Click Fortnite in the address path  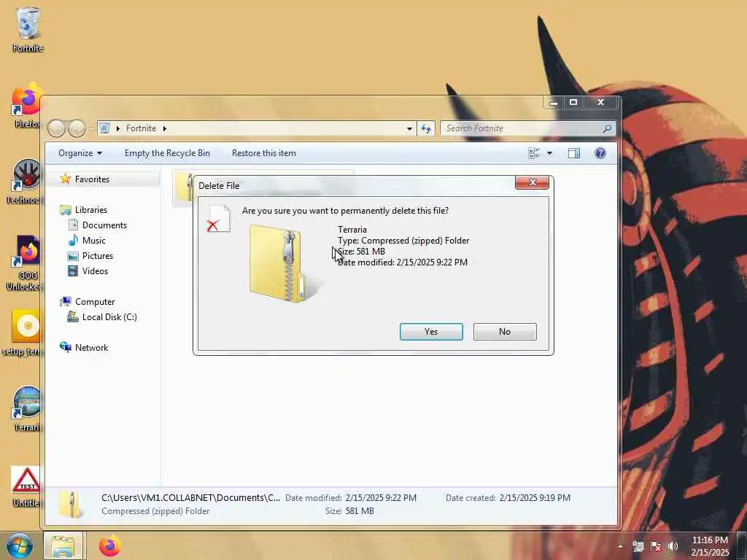coord(141,128)
